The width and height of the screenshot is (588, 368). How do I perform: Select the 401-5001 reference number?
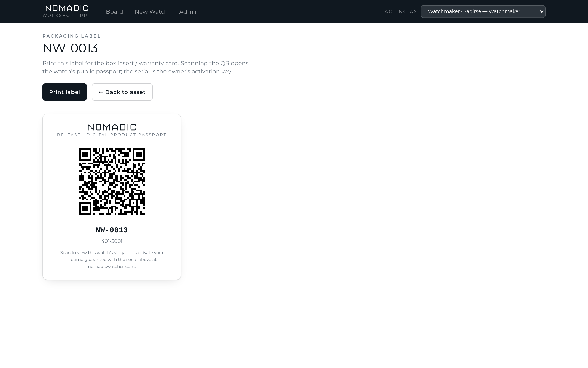[112, 241]
